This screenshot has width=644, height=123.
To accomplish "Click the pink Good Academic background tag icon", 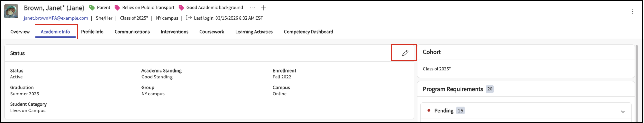I will pyautogui.click(x=181, y=8).
